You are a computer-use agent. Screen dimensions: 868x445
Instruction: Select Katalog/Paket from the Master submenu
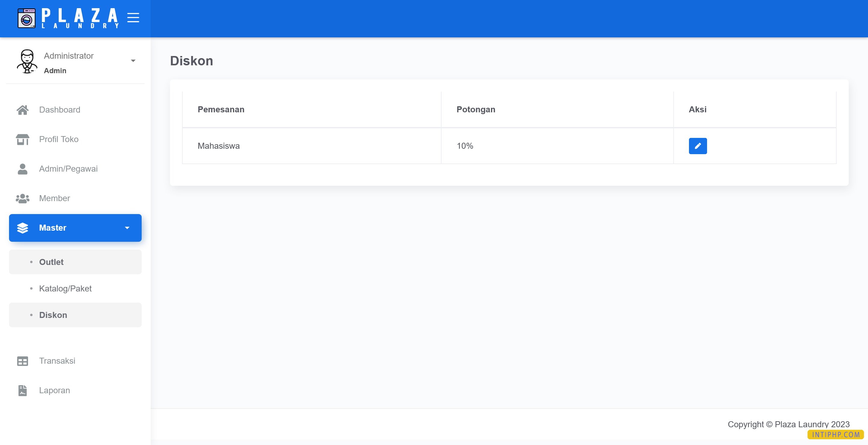(x=65, y=288)
